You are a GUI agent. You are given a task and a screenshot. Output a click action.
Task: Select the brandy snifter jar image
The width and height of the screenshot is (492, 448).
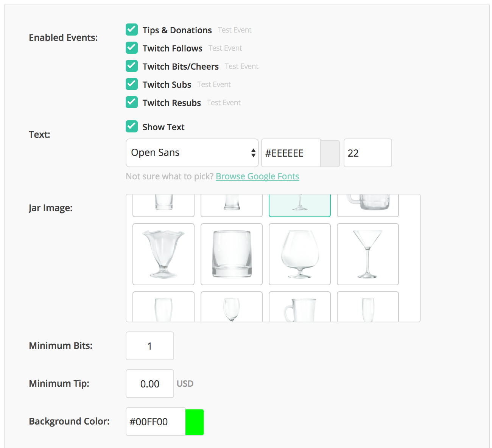coord(300,254)
